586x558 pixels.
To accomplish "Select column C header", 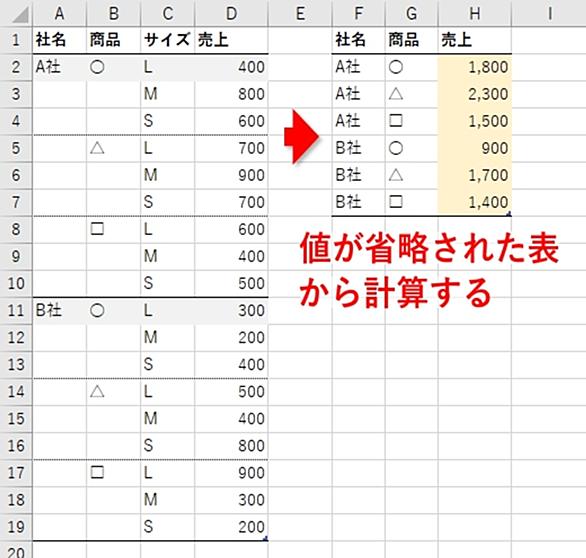I will click(168, 13).
